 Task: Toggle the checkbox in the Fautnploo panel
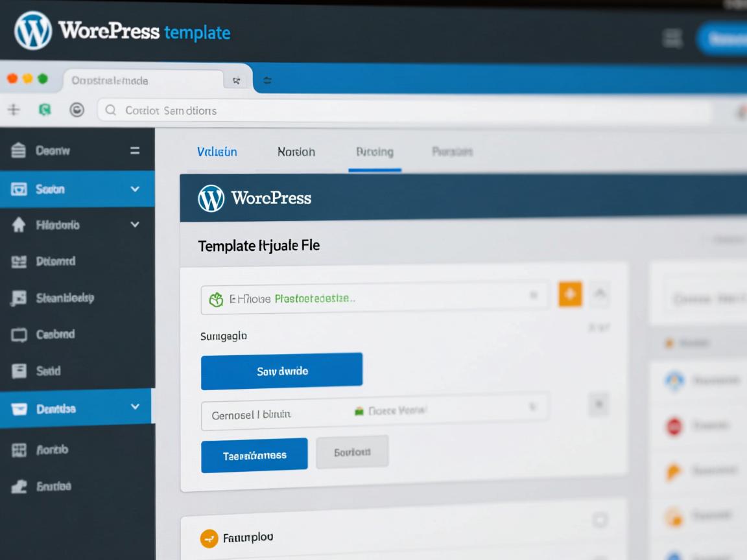[600, 520]
